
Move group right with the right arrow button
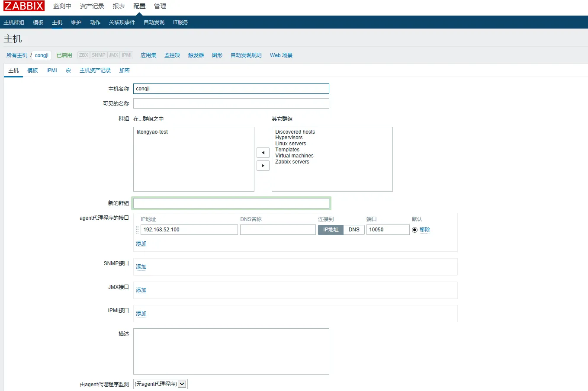(263, 166)
